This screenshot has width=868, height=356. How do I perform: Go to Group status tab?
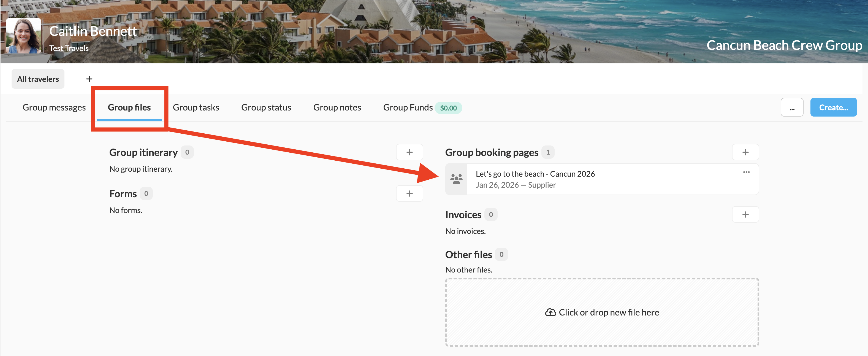[x=266, y=107]
